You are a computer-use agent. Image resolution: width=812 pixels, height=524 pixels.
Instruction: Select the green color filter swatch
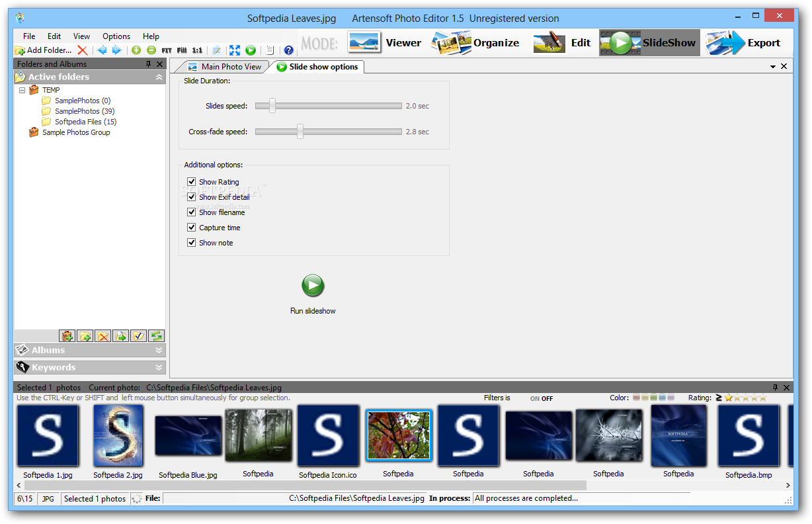point(654,398)
